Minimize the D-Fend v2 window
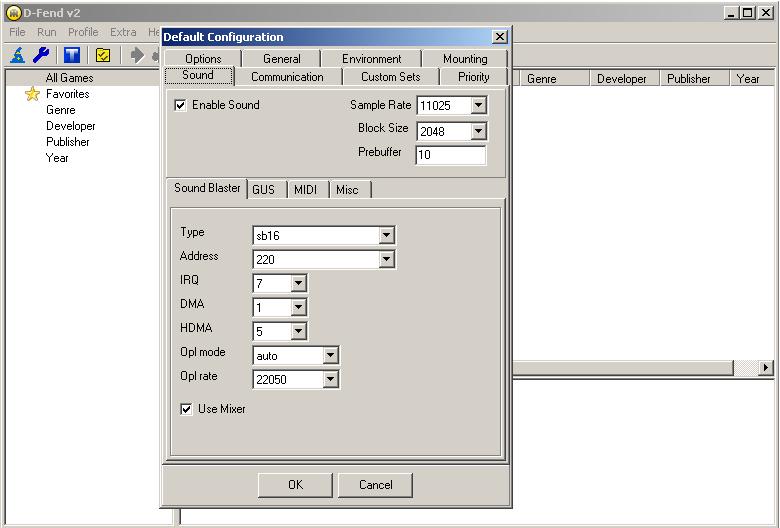 pos(731,13)
